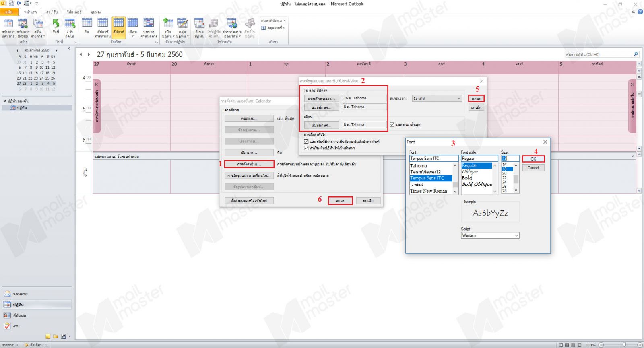Click the Folder List icon at navigation pane bottom
644x348 pixels.
(56, 336)
